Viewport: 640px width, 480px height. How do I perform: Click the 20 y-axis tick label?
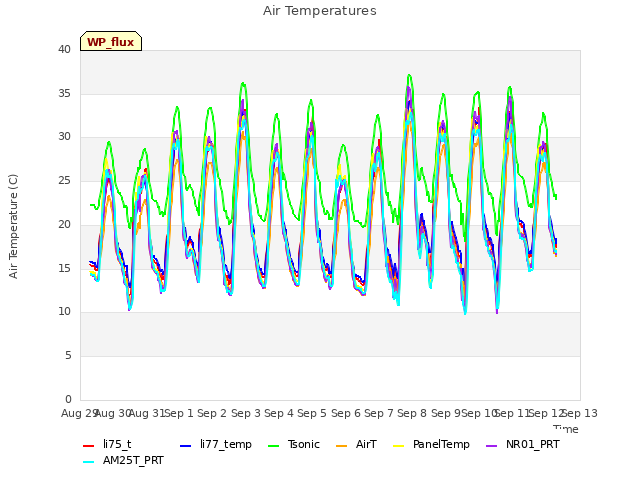click(64, 224)
